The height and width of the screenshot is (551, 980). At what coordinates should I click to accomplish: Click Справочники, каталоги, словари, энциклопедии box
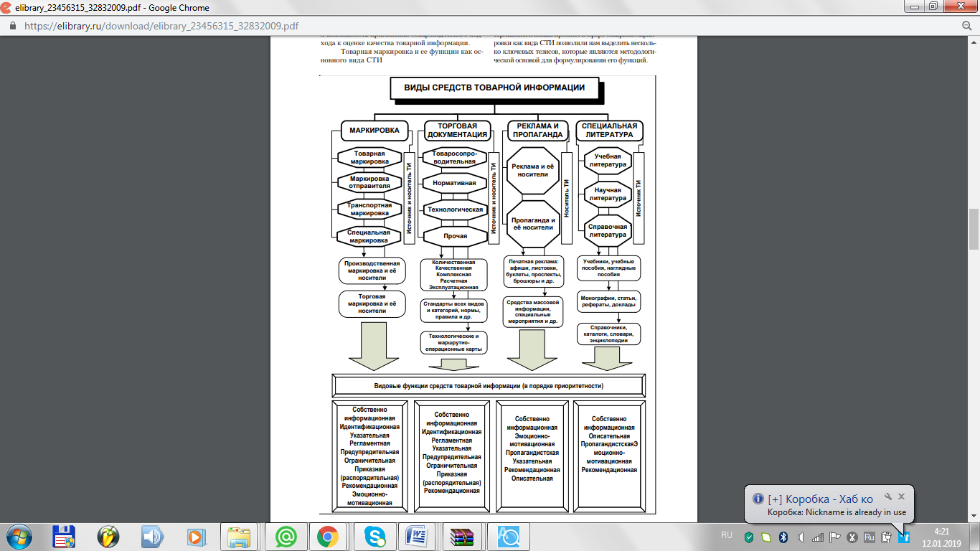point(609,334)
